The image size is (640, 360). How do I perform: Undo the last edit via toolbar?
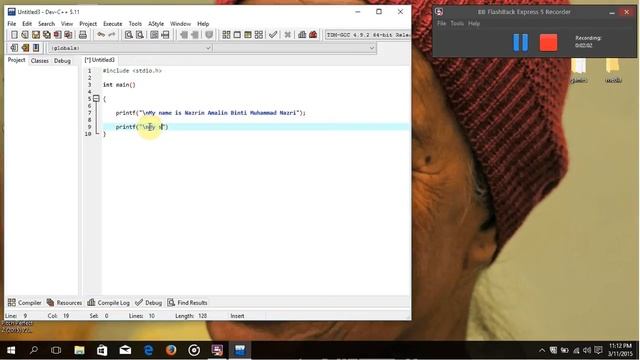click(x=101, y=35)
